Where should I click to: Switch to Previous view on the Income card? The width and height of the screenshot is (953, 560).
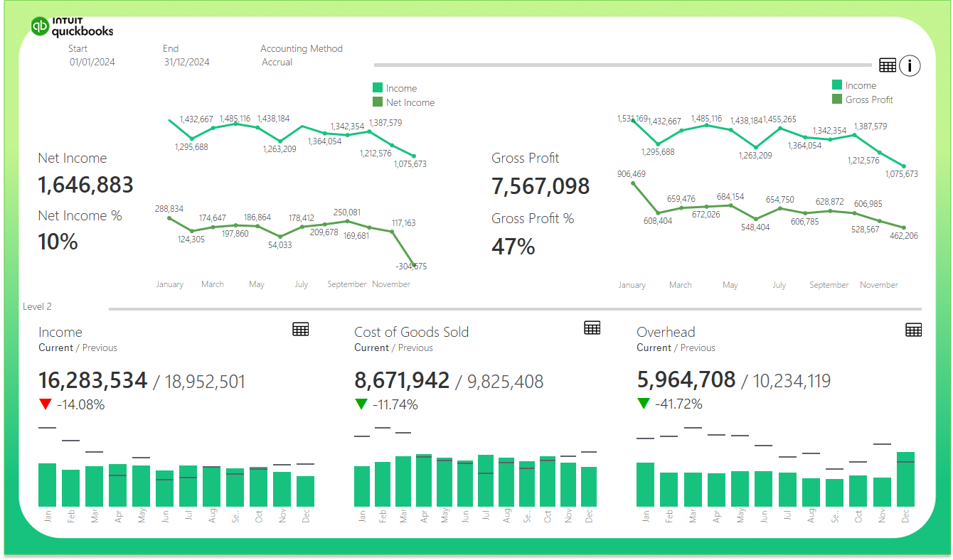(x=100, y=348)
